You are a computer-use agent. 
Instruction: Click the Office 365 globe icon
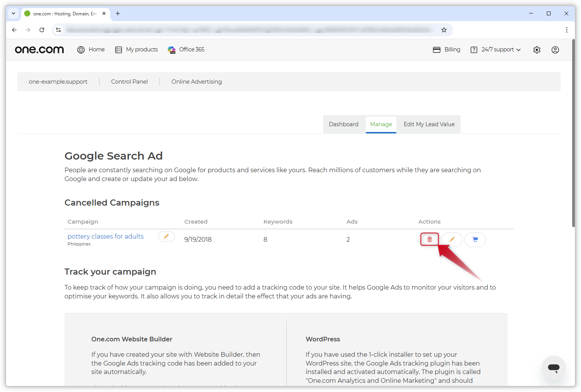(x=172, y=49)
